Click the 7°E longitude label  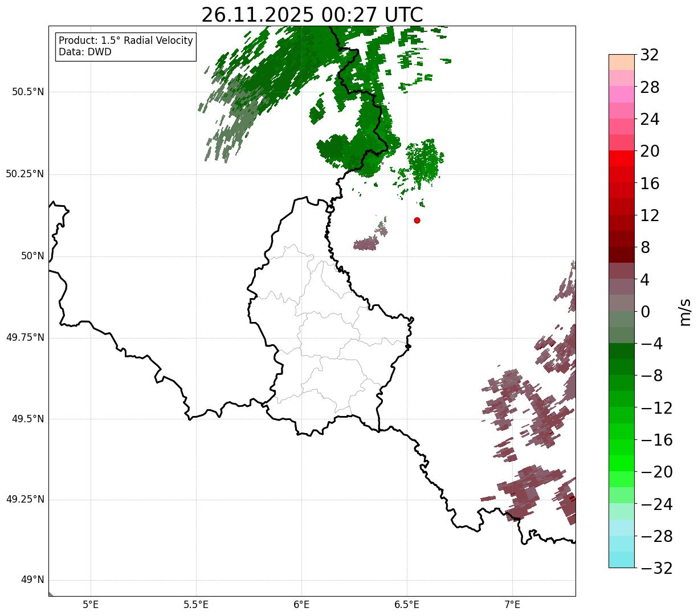coord(512,604)
